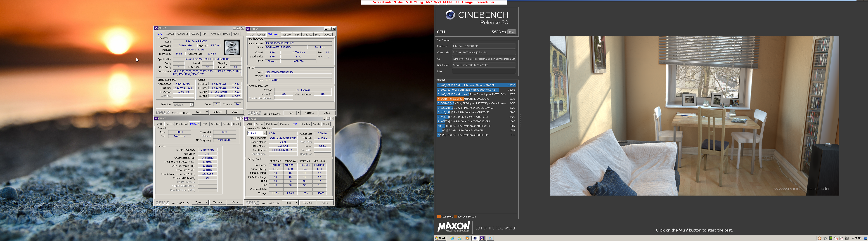This screenshot has width=868, height=241.
Task: Click Close button in SPD window footer
Action: (325, 203)
